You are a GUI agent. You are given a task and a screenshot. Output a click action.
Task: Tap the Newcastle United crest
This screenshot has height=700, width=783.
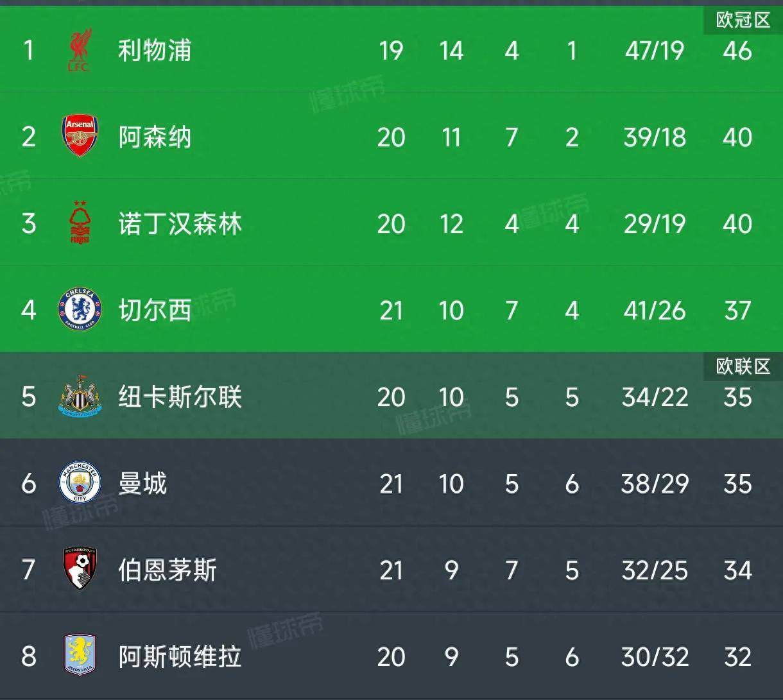click(x=80, y=397)
